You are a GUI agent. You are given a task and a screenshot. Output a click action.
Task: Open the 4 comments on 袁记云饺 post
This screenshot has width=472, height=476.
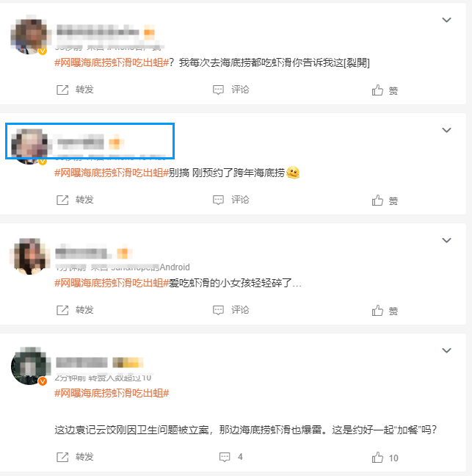point(230,457)
